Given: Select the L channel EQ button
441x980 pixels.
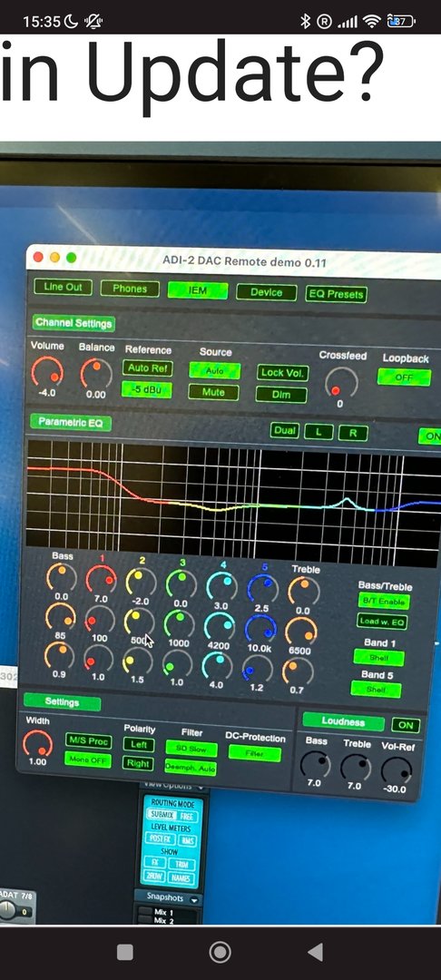Looking at the screenshot, I should click(319, 432).
